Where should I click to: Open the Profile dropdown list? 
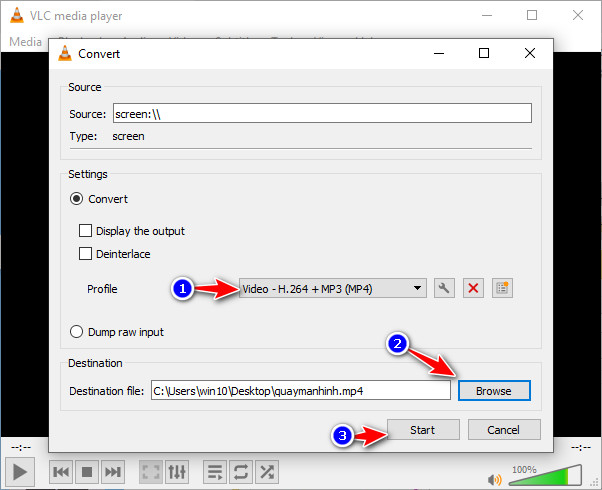pos(332,288)
